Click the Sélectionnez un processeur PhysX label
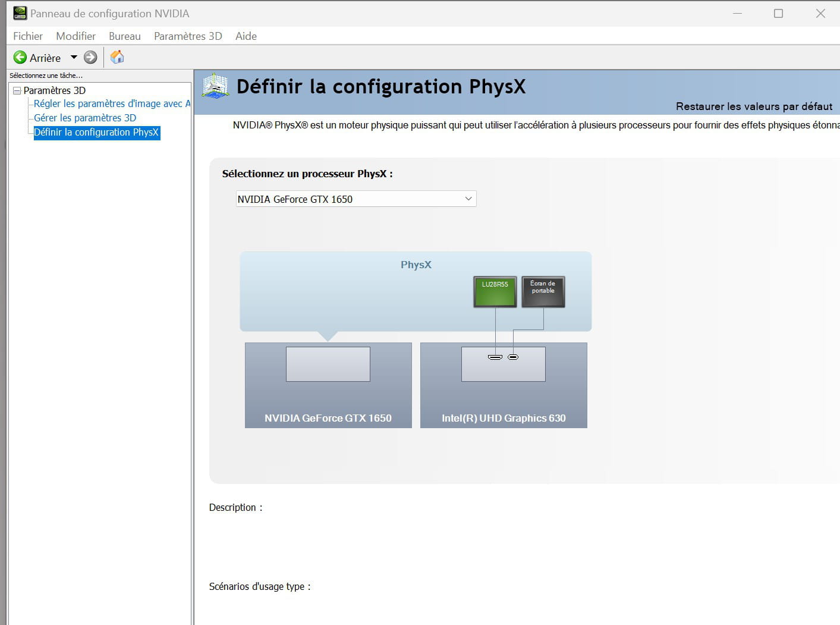This screenshot has width=840, height=625. (x=307, y=174)
